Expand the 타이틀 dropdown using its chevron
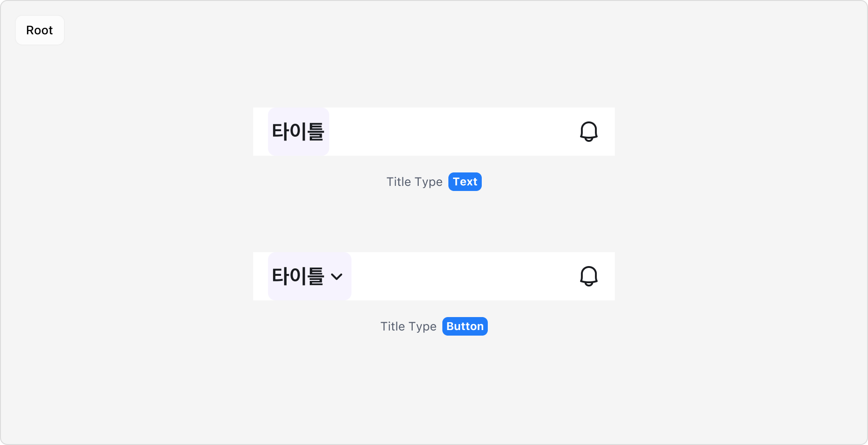 [x=338, y=277]
